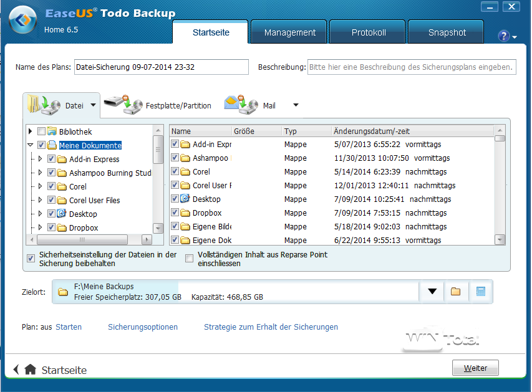
Task: Click the Weiter button
Action: coord(475,368)
